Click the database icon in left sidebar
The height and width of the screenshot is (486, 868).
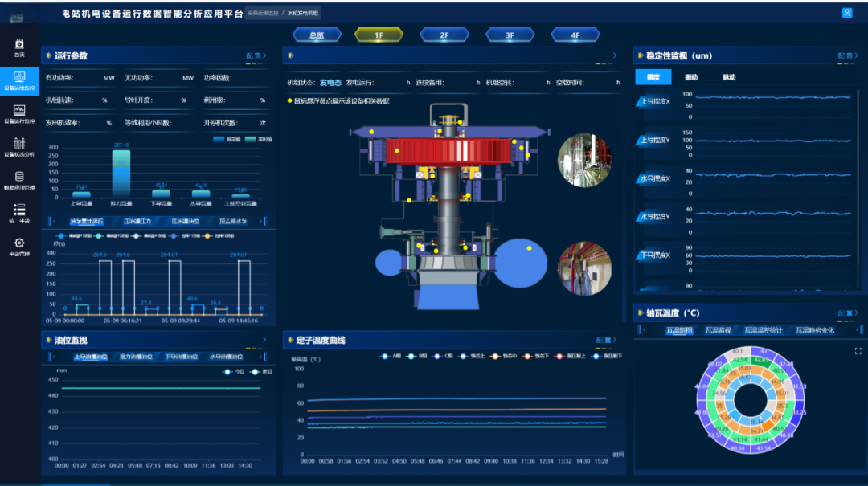coord(19,178)
